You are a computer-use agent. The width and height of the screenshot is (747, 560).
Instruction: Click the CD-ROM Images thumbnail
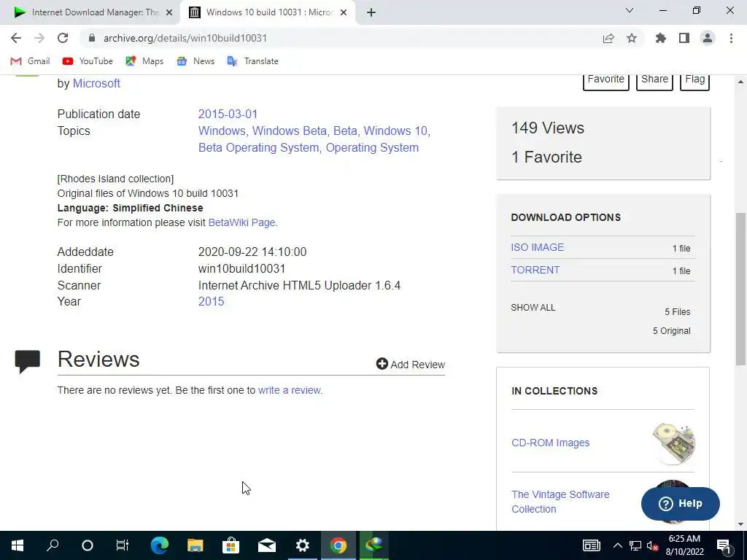[673, 443]
